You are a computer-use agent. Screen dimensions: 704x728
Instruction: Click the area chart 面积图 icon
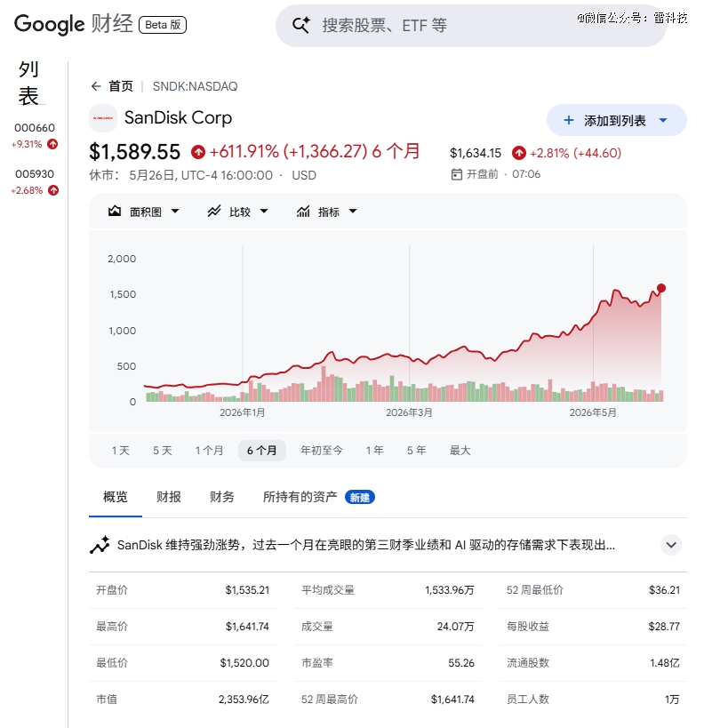click(x=115, y=212)
